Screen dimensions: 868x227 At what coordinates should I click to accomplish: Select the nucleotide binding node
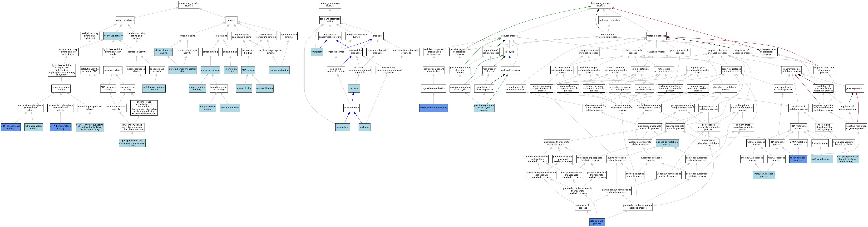(x=279, y=70)
